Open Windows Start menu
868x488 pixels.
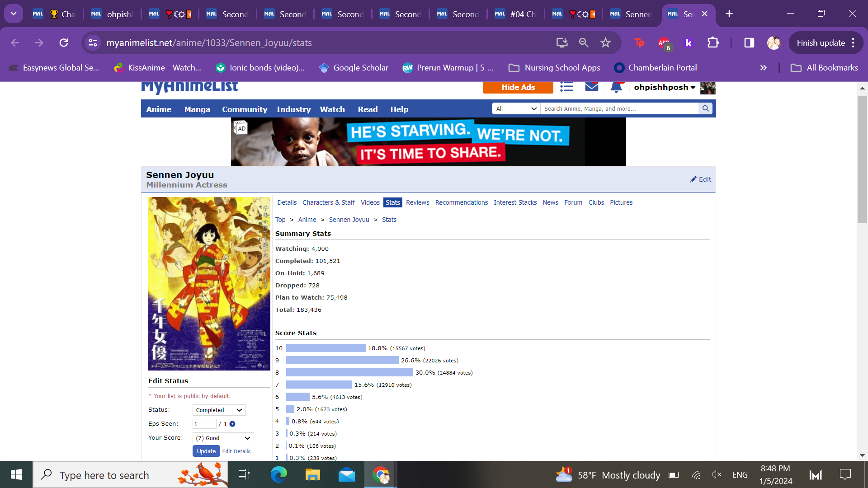coord(16,475)
